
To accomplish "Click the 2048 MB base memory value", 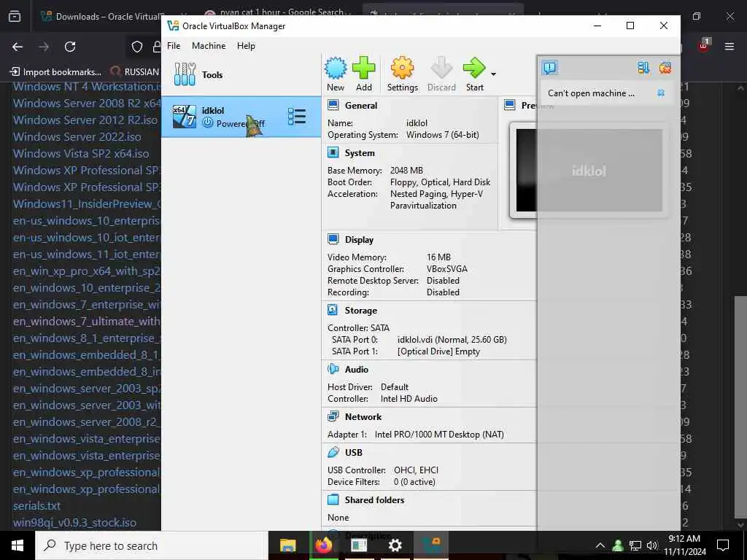I will pos(406,171).
